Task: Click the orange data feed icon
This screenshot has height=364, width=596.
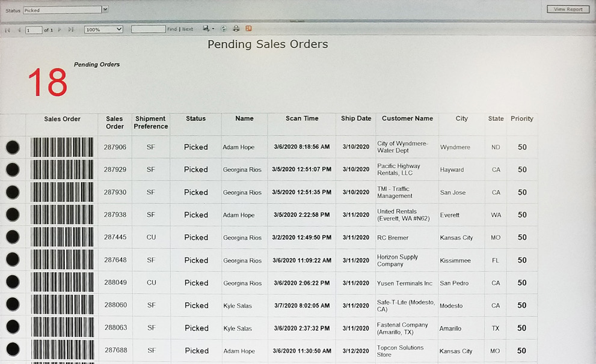Action: pyautogui.click(x=248, y=29)
